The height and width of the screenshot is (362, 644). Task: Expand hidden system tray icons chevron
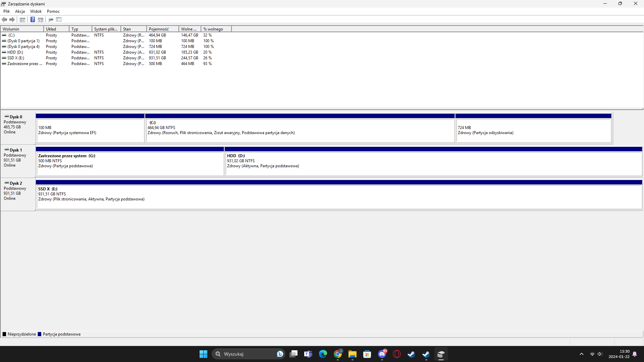tap(582, 354)
